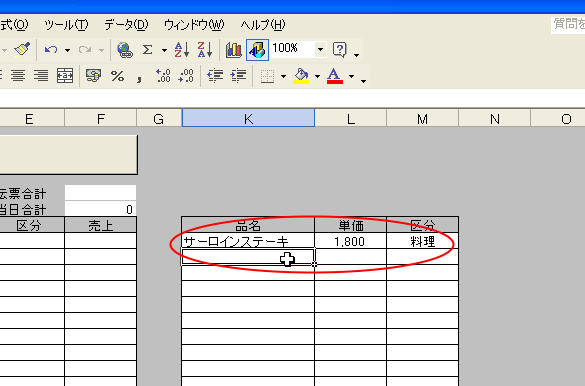Image resolution: width=585 pixels, height=386 pixels.
Task: Apply the red font color swatch
Action: pos(335,76)
